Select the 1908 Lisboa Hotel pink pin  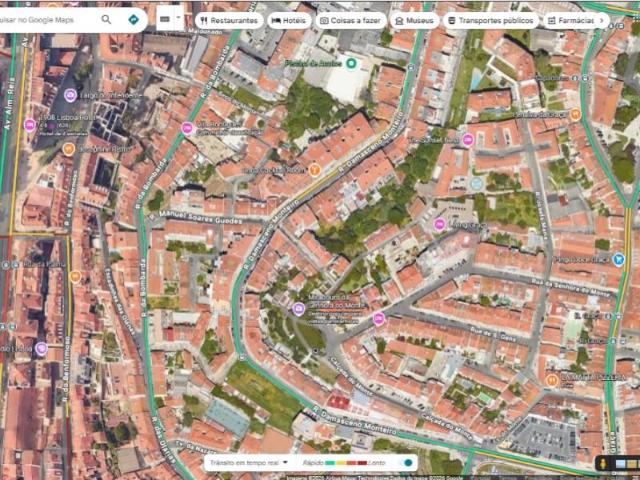30,125
